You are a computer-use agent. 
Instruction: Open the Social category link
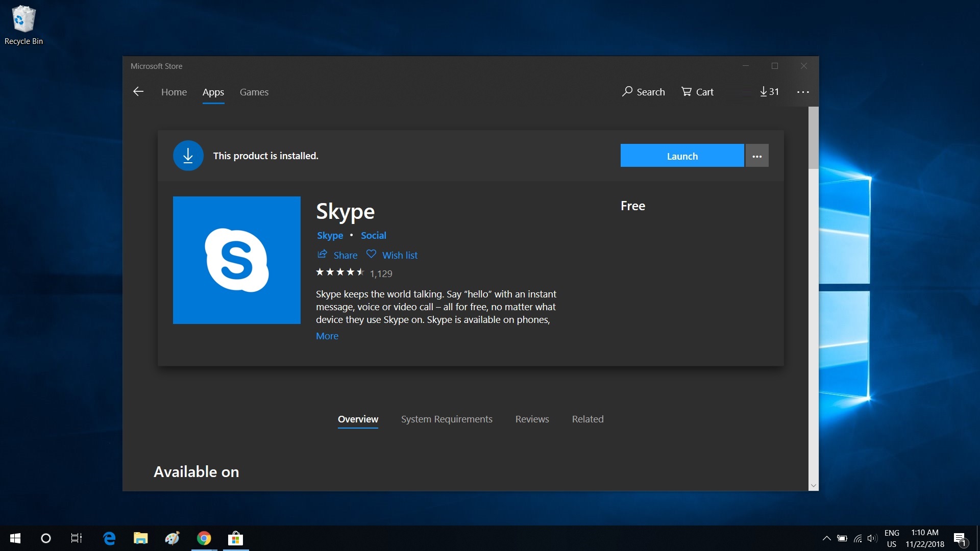[x=373, y=235]
